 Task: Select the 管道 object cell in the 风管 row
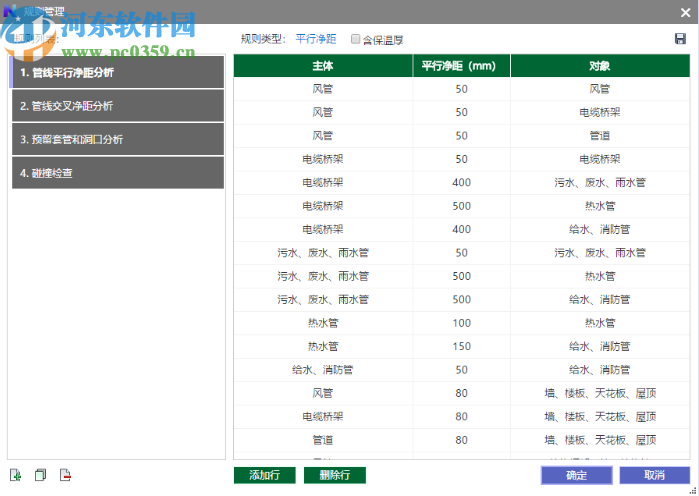(x=600, y=136)
